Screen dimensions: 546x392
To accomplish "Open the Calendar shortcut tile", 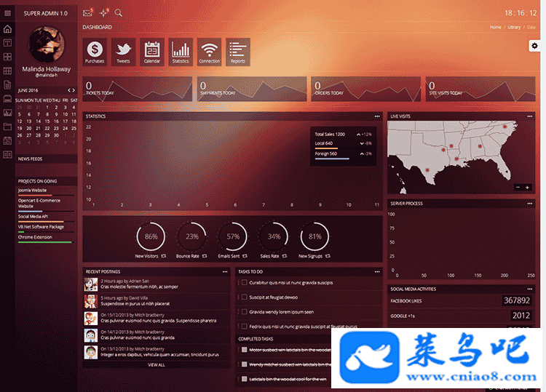I will [152, 52].
